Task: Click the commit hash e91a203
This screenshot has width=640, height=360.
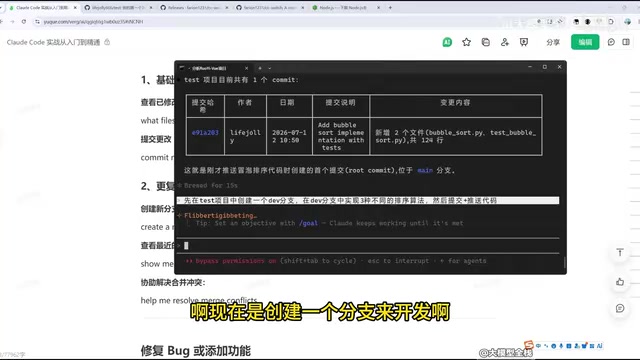Action: coord(205,133)
